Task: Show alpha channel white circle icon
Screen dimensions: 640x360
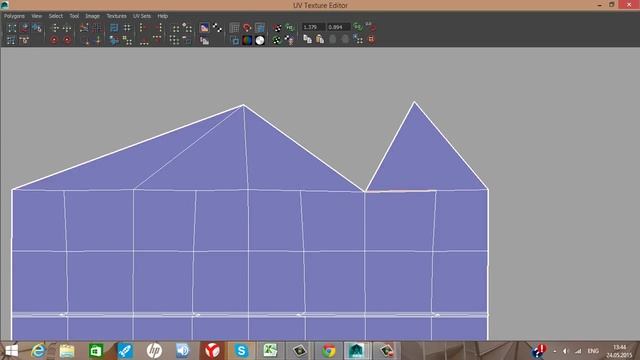Action: (x=260, y=40)
